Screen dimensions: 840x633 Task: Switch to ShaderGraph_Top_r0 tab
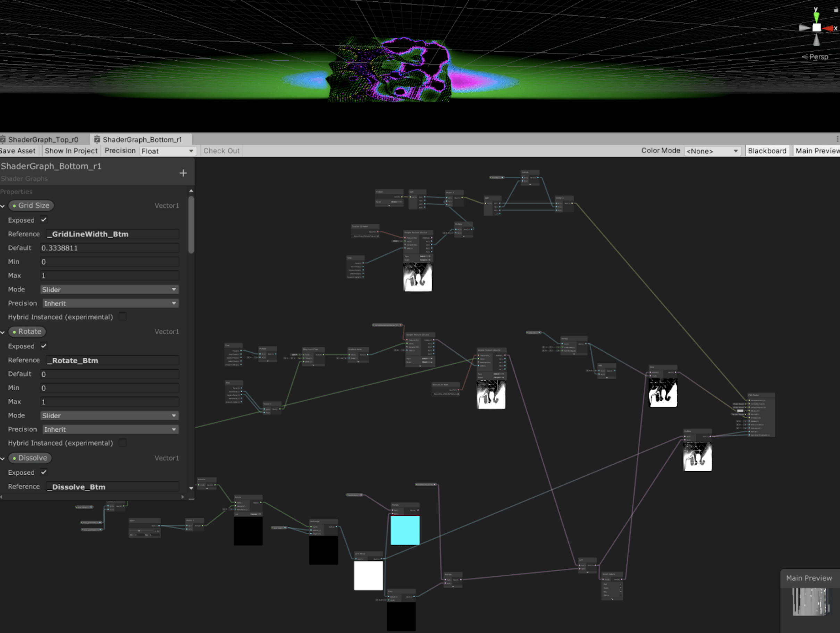[43, 140]
